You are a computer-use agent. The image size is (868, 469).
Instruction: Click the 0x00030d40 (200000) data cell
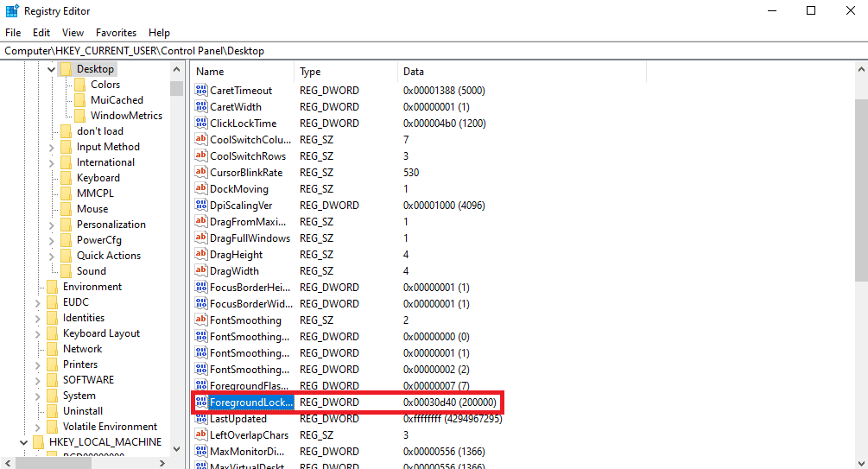point(449,402)
